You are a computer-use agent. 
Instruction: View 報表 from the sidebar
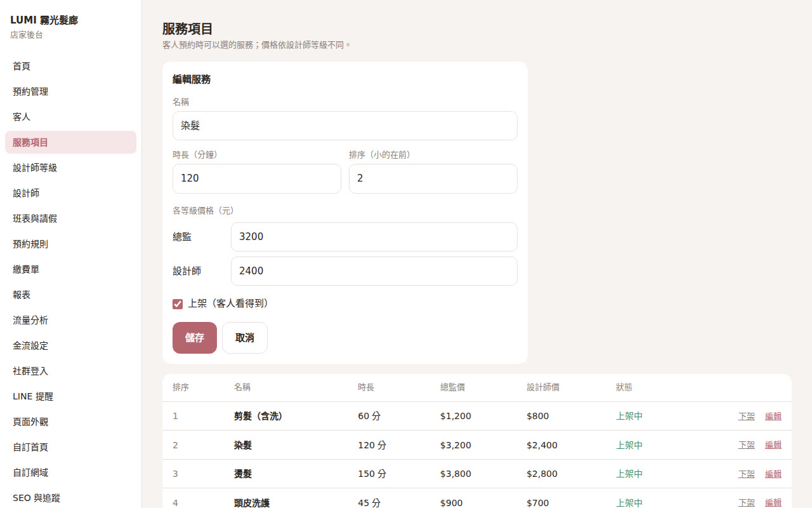[70, 295]
